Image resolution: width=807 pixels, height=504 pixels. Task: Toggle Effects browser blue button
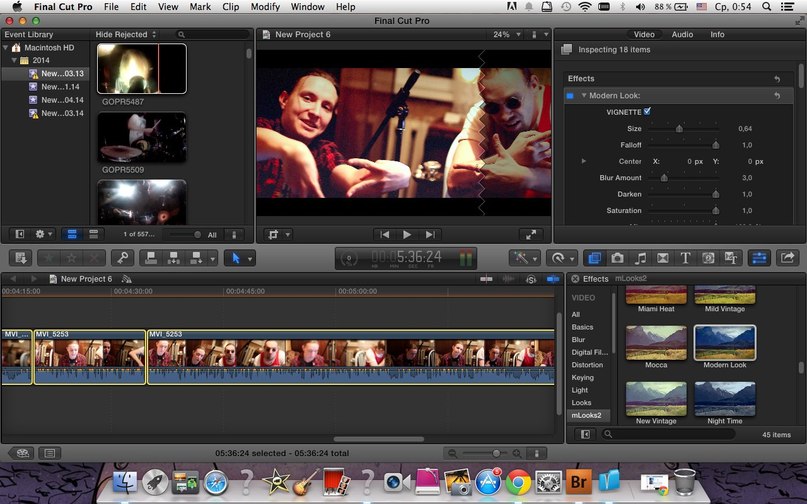tap(594, 257)
